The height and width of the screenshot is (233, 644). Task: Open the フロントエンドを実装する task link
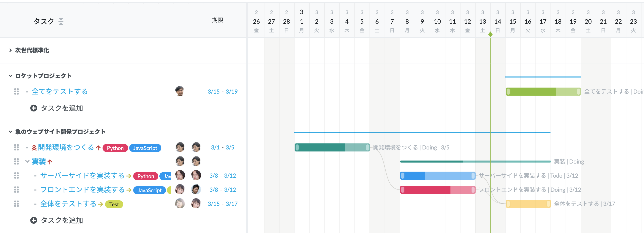[82, 190]
